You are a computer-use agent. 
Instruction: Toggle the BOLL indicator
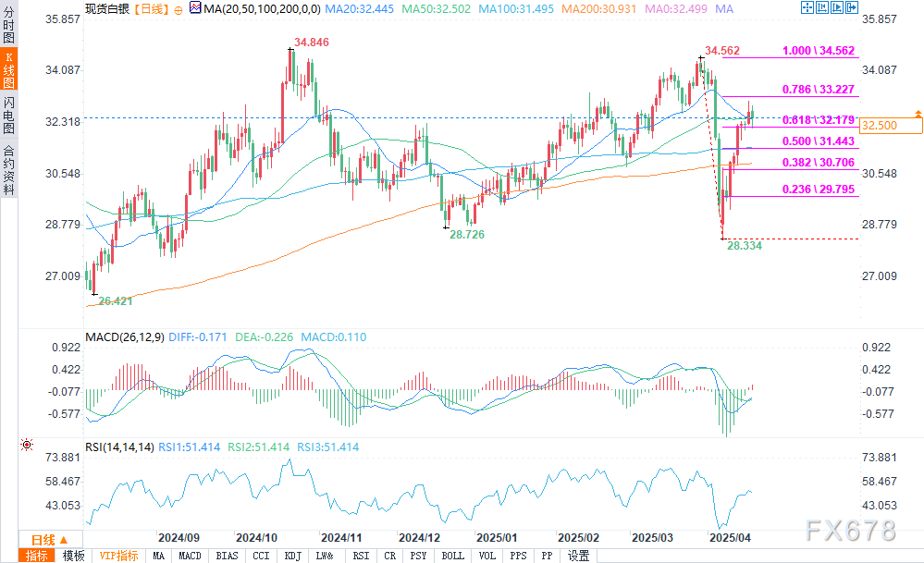coord(452,556)
